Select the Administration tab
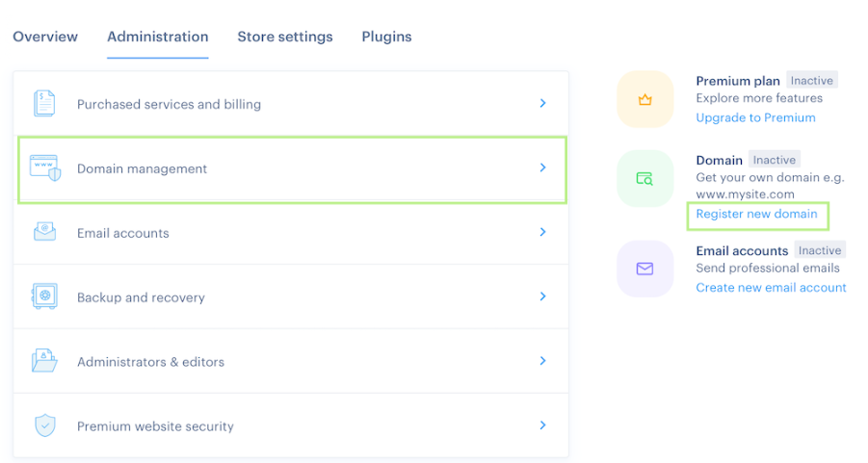868x463 pixels. pos(158,37)
